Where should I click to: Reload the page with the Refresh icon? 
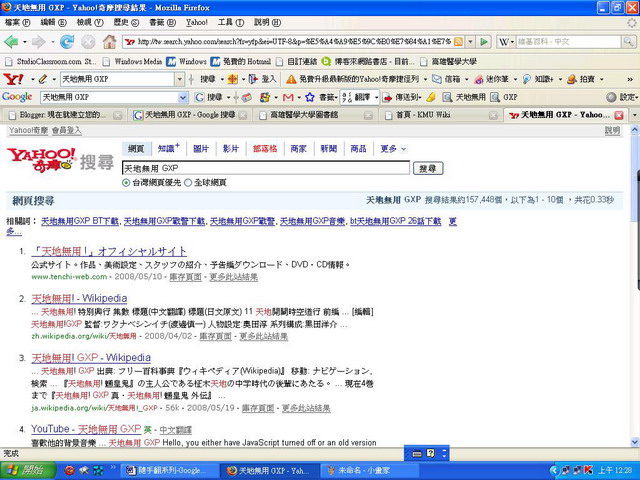67,42
